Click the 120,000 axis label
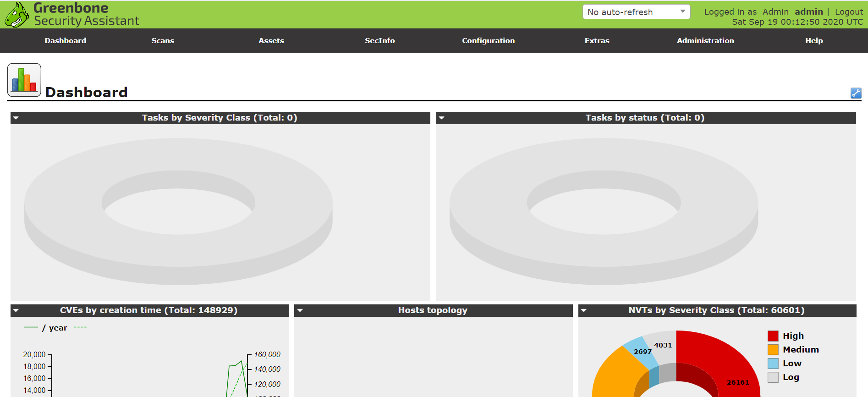 (267, 384)
